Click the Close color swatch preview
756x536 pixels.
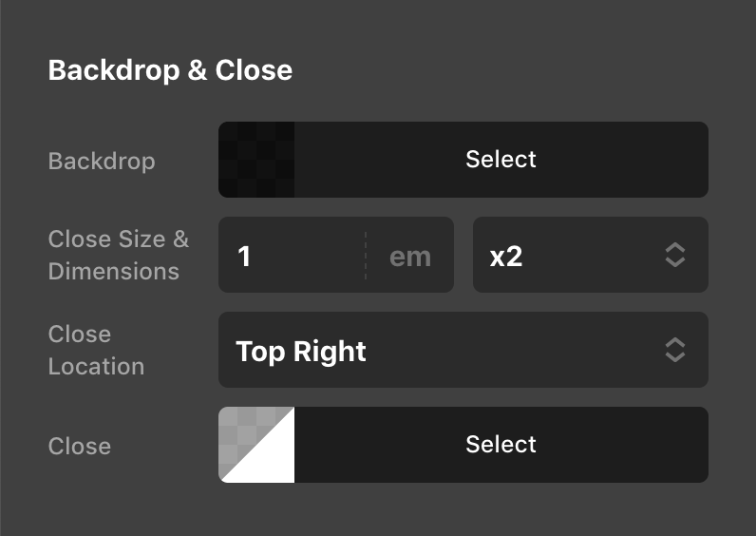(x=256, y=445)
